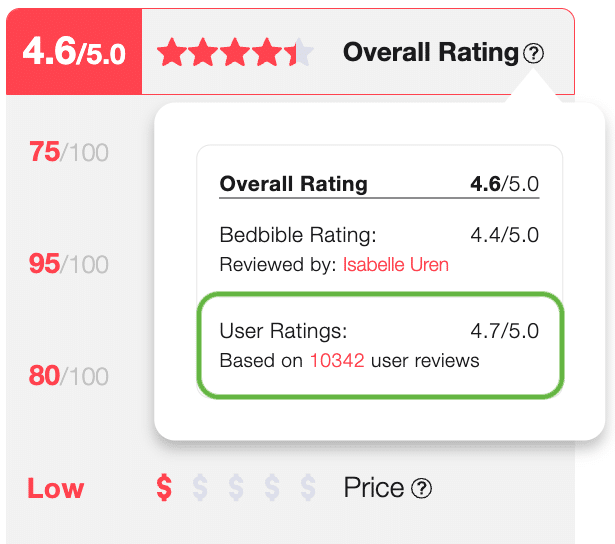615x544 pixels.
Task: Click the help icon beside Overall Rating
Action: (x=534, y=54)
